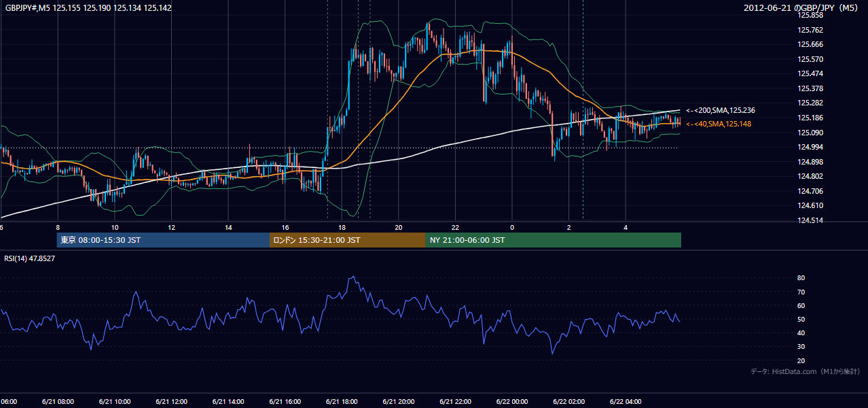Click the RSI 40 level label
Viewport: 868px width, 408px height.
(x=801, y=333)
